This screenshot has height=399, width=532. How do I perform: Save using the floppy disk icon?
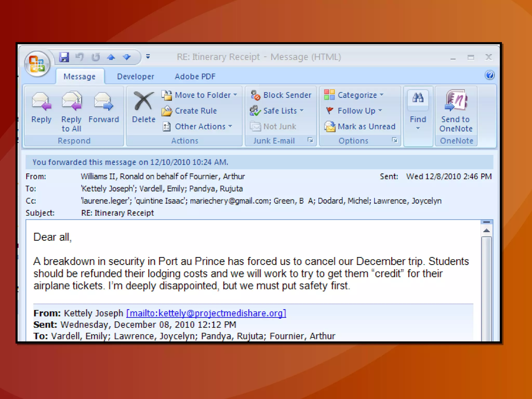(x=64, y=57)
